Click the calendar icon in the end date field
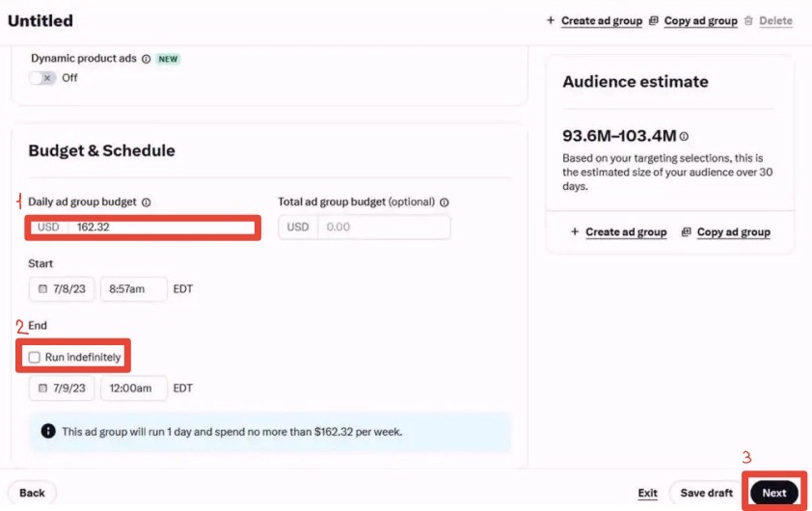This screenshot has width=812, height=511. coord(43,389)
